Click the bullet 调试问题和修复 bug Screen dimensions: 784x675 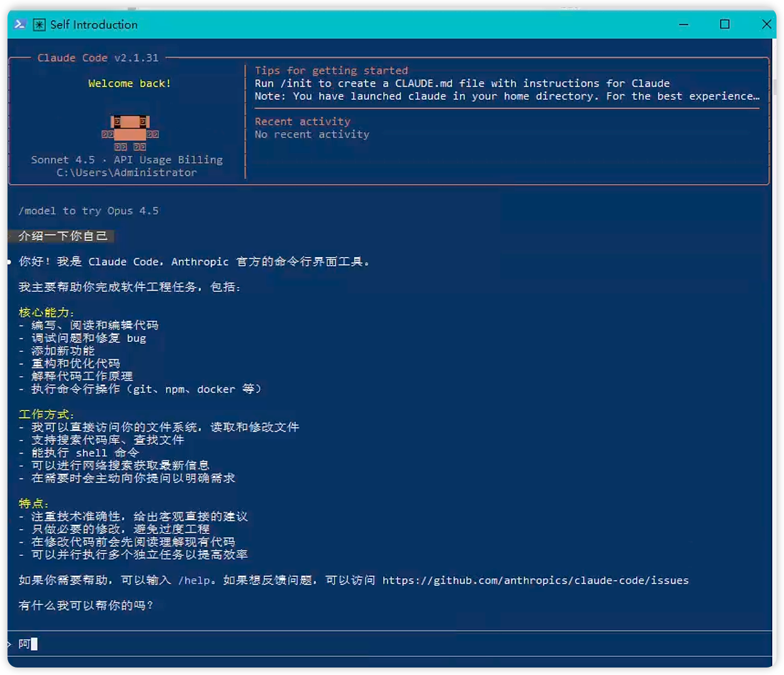(x=82, y=338)
